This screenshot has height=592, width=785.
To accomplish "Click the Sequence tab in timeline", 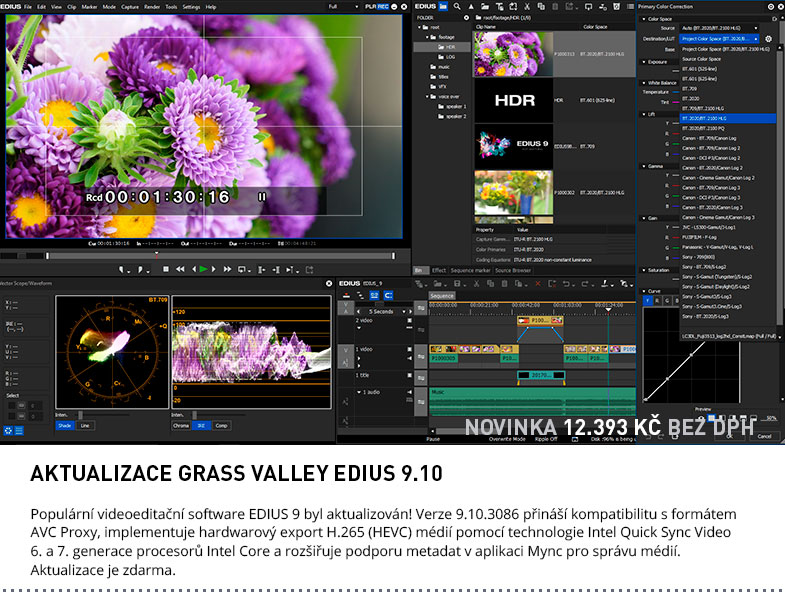I will pyautogui.click(x=442, y=296).
